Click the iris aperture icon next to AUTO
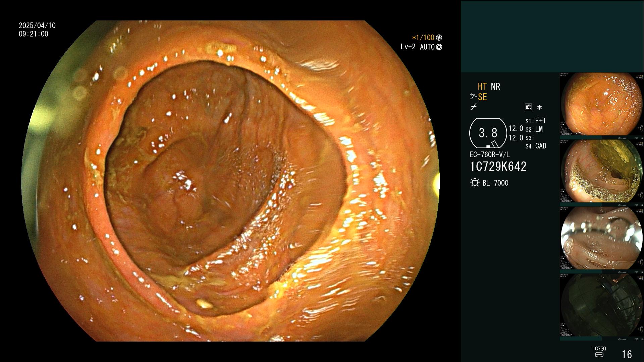 [439, 47]
